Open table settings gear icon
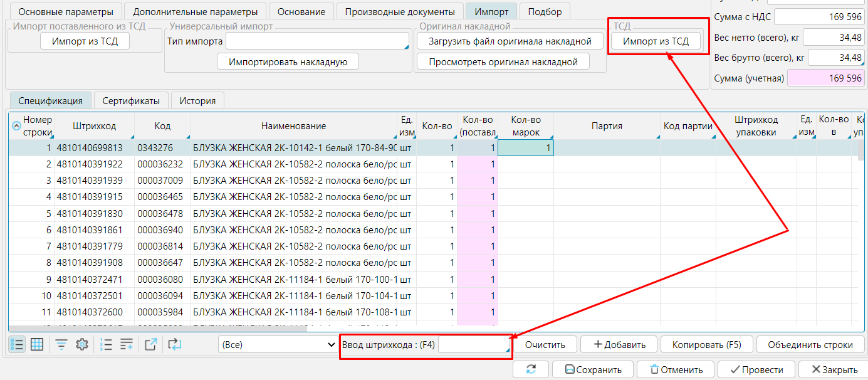This screenshot has width=868, height=380. pyautogui.click(x=81, y=344)
